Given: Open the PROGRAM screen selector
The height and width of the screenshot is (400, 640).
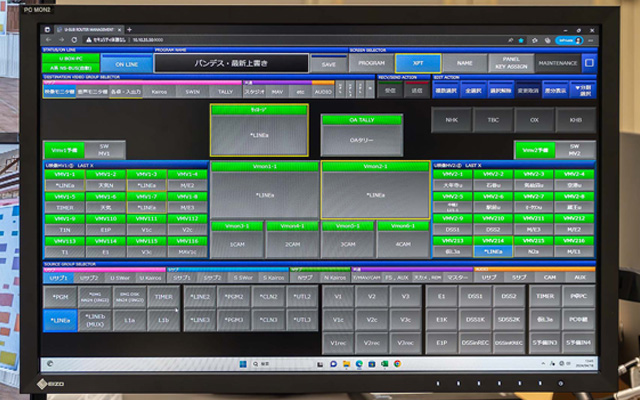Looking at the screenshot, I should click(371, 63).
